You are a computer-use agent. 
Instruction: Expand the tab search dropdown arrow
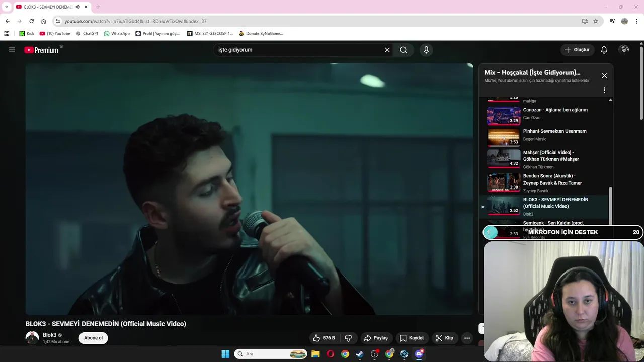click(x=7, y=7)
